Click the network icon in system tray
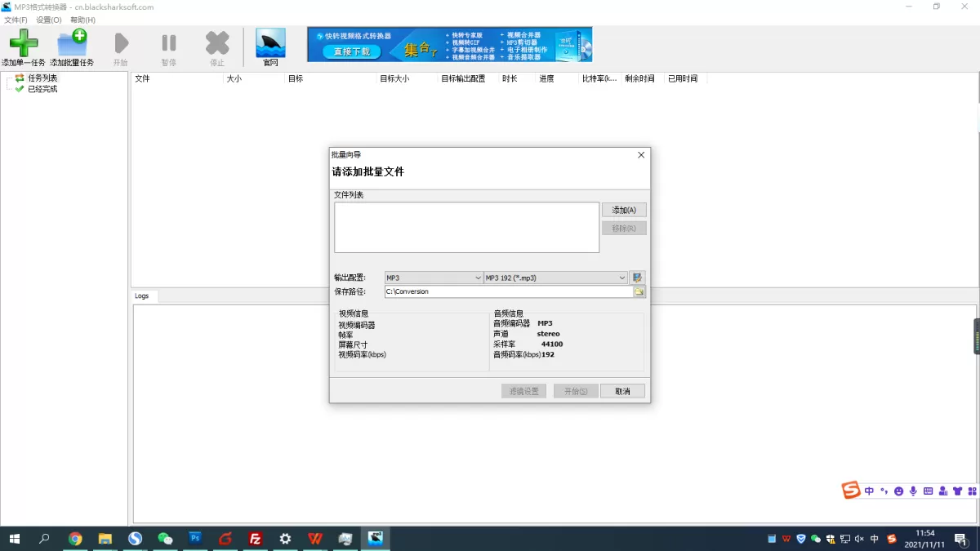The width and height of the screenshot is (980, 551). (844, 539)
